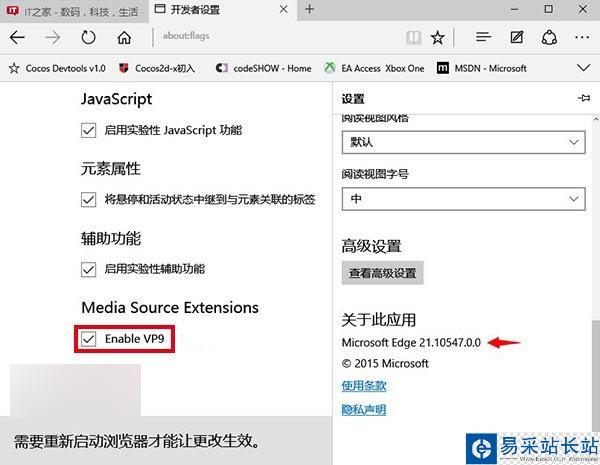Expand favorites bar overflow chevron

583,68
